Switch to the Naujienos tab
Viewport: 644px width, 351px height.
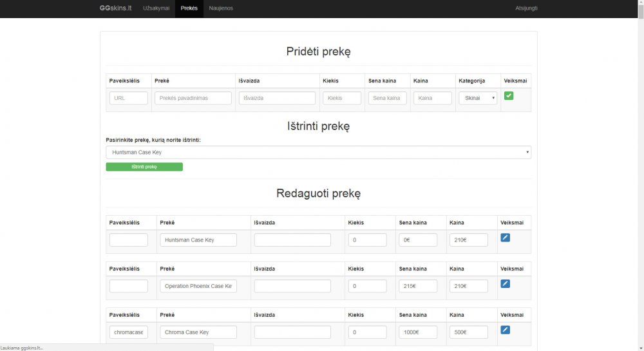pyautogui.click(x=220, y=8)
